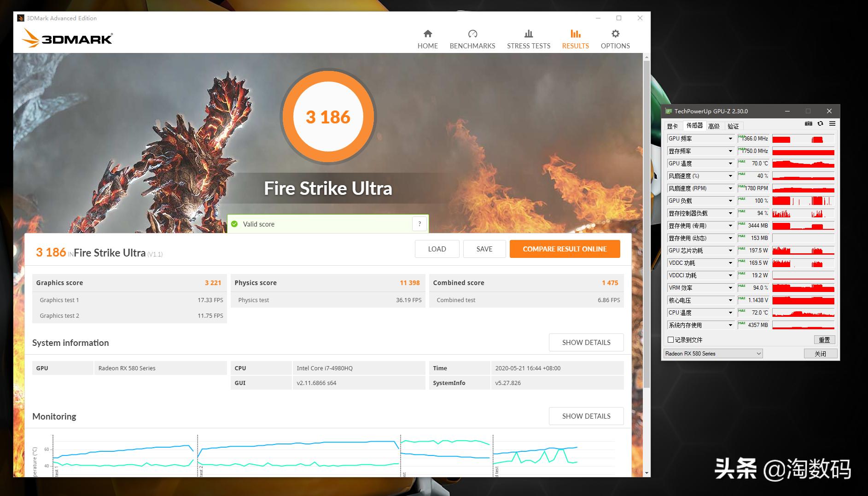Click the CPU name Intel Core i7-4980HQ
Viewport: 868px width, 496px height.
click(x=325, y=368)
